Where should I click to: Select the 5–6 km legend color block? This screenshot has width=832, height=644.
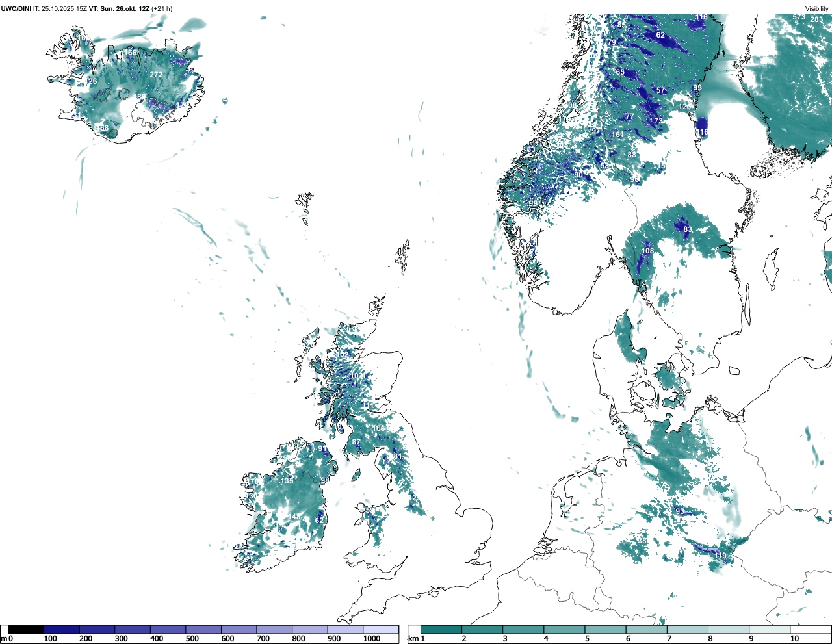(605, 629)
